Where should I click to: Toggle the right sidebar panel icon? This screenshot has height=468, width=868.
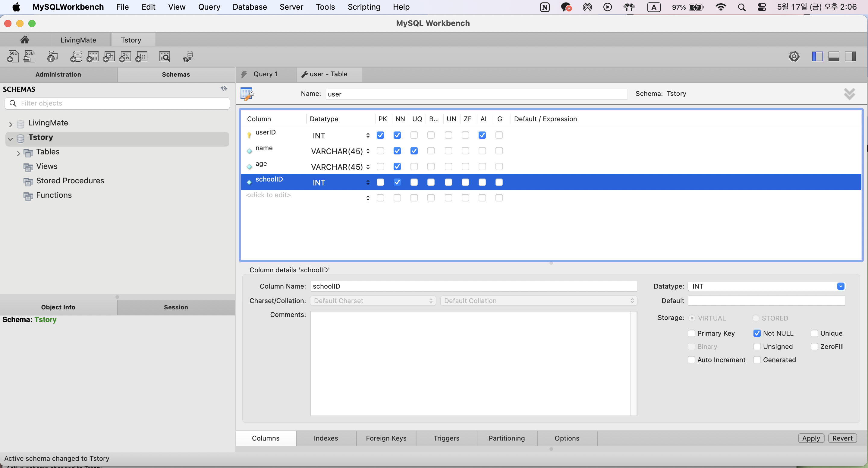click(x=850, y=56)
